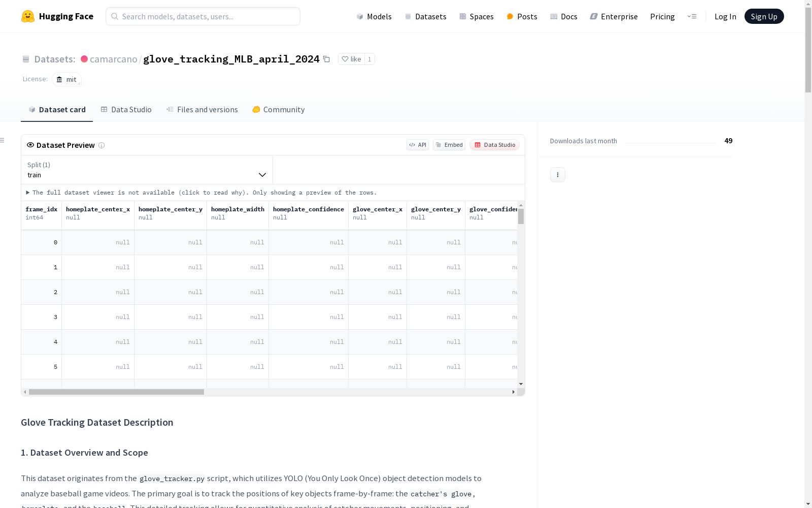Image resolution: width=812 pixels, height=508 pixels.
Task: Click the camarcano user avatar
Action: click(x=84, y=59)
